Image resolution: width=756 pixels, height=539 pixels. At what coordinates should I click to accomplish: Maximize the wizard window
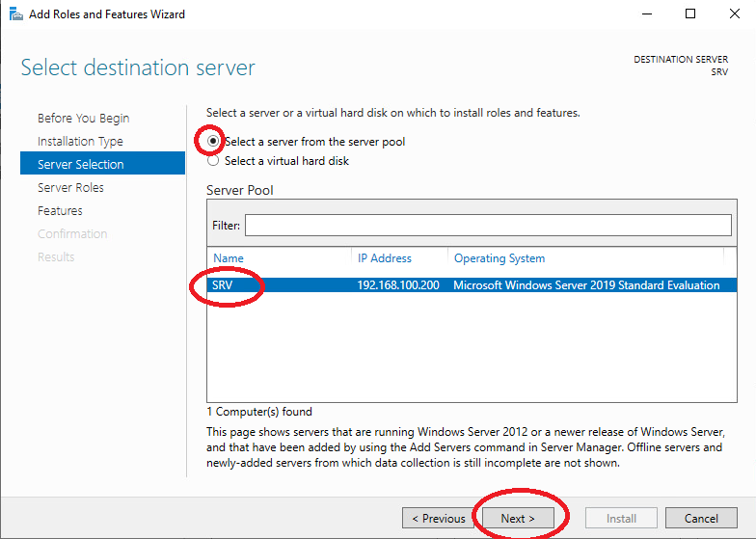click(x=690, y=13)
